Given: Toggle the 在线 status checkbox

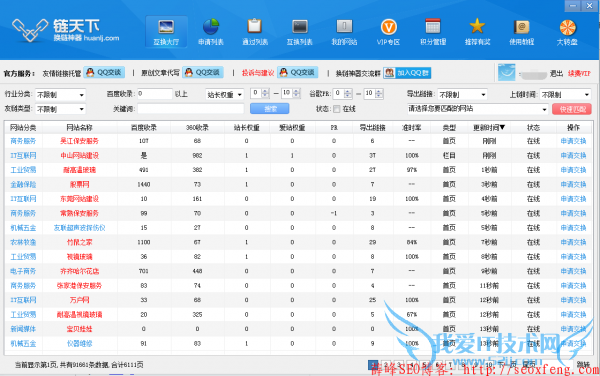Looking at the screenshot, I should click(337, 109).
